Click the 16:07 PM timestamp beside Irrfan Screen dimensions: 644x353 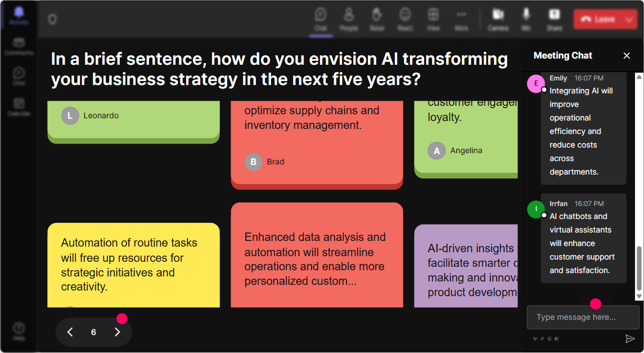(589, 204)
